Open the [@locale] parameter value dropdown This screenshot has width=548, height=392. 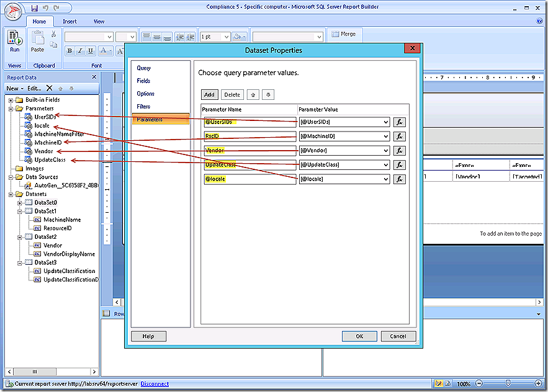pos(386,179)
